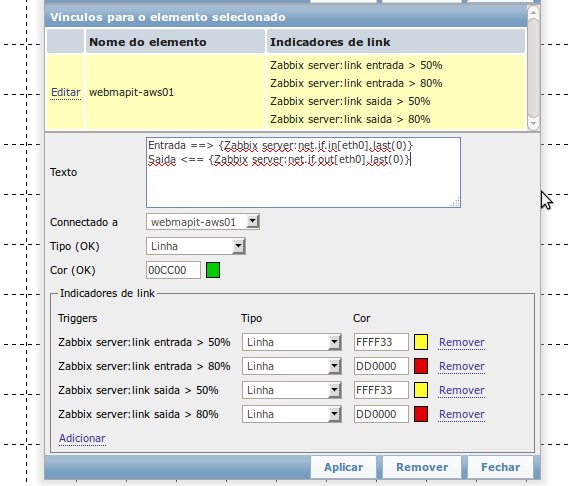
Task: Click Adicionar to add a trigger
Action: point(82,438)
